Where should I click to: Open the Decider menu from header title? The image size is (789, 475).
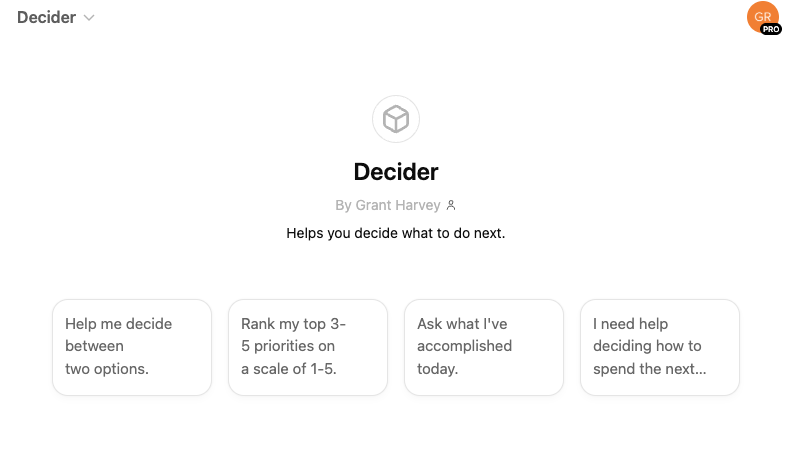[46, 18]
